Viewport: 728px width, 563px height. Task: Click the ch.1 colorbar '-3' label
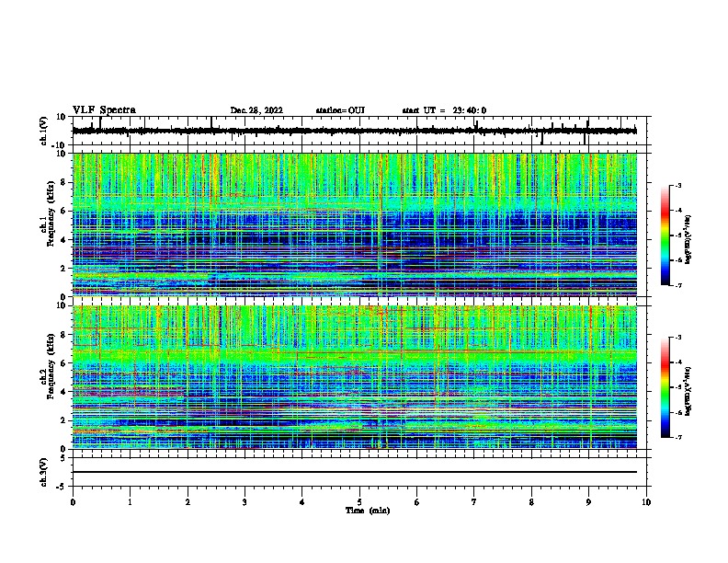(677, 185)
